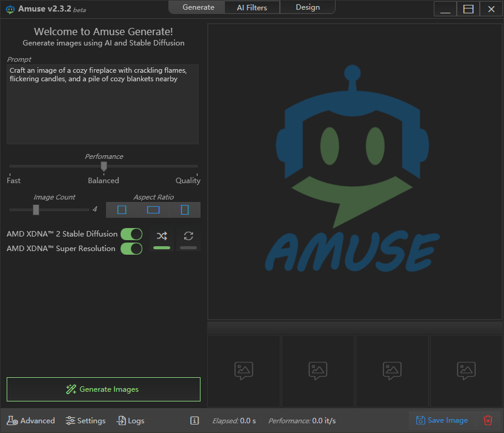Click the main image preview area
This screenshot has height=433, width=504.
click(x=355, y=172)
